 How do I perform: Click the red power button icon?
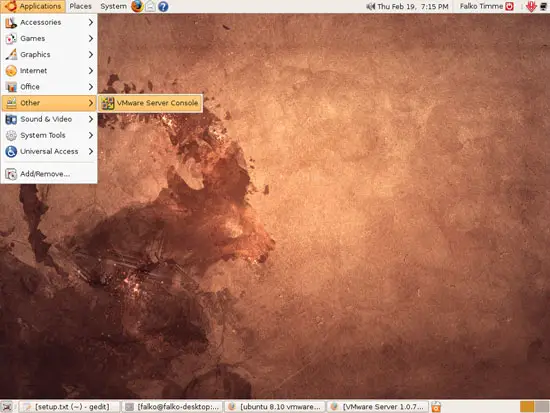pyautogui.click(x=509, y=6)
